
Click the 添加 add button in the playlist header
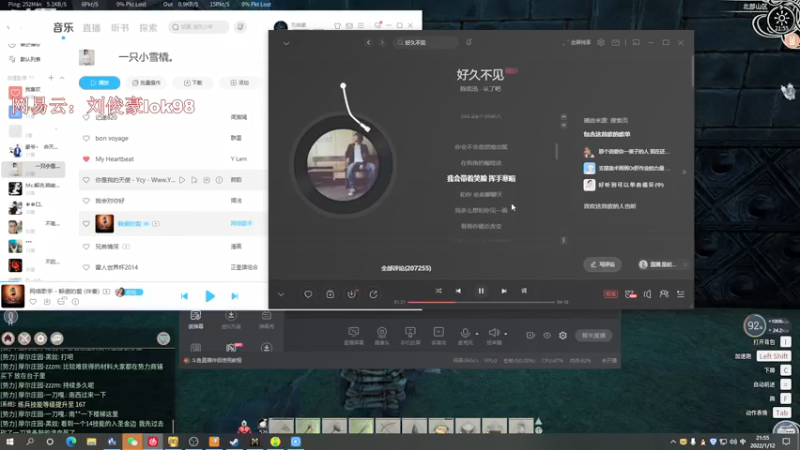point(240,83)
